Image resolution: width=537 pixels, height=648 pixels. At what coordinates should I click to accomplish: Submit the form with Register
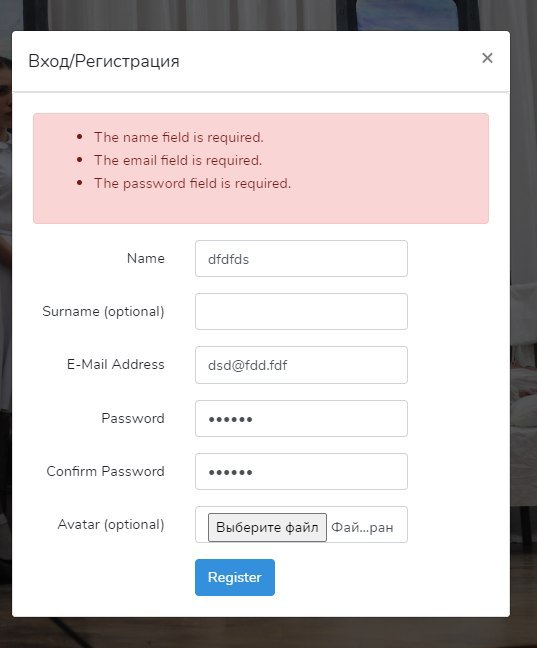[x=235, y=577]
